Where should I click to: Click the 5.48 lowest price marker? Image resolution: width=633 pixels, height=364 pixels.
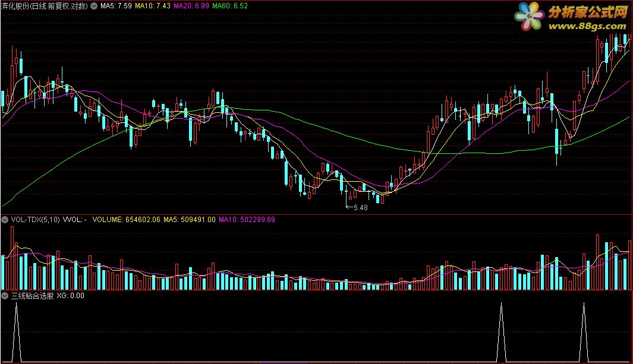[x=358, y=208]
